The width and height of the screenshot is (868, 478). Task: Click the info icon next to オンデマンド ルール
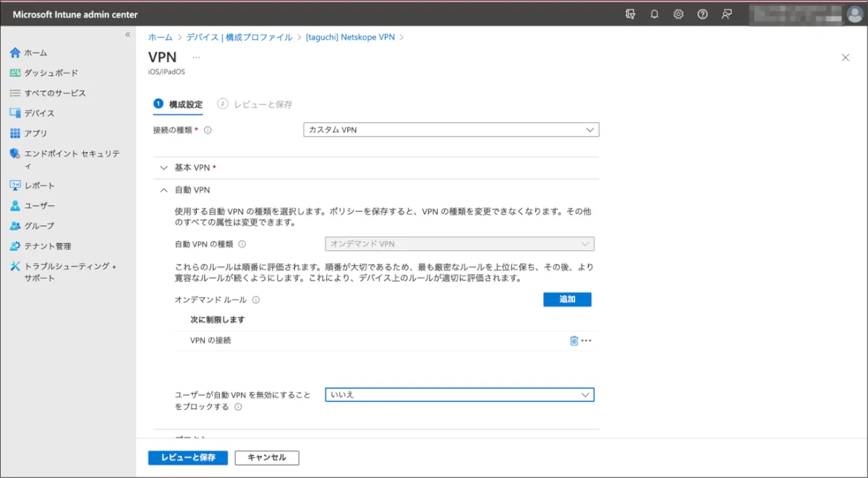pos(256,299)
